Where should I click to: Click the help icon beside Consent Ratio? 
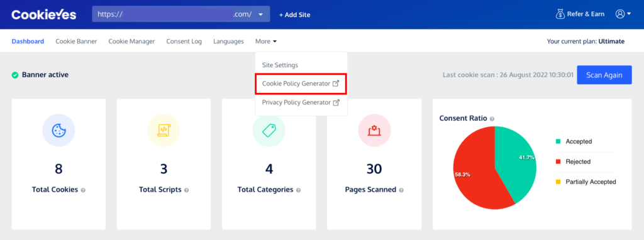492,119
